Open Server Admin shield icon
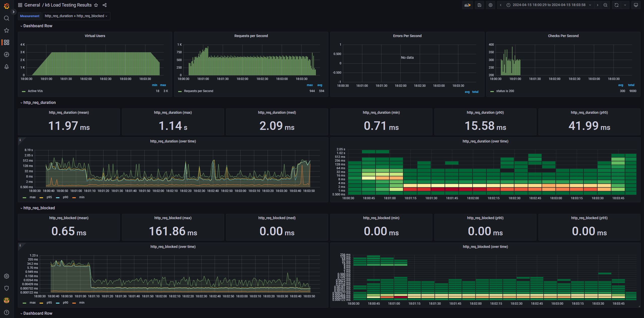Image resolution: width=644 pixels, height=318 pixels. click(x=7, y=288)
